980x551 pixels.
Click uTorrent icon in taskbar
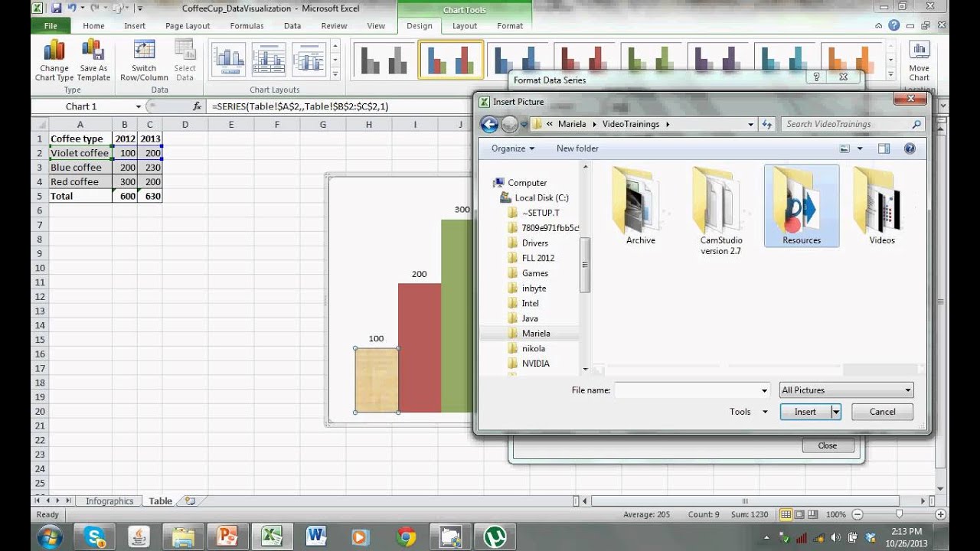pyautogui.click(x=494, y=536)
